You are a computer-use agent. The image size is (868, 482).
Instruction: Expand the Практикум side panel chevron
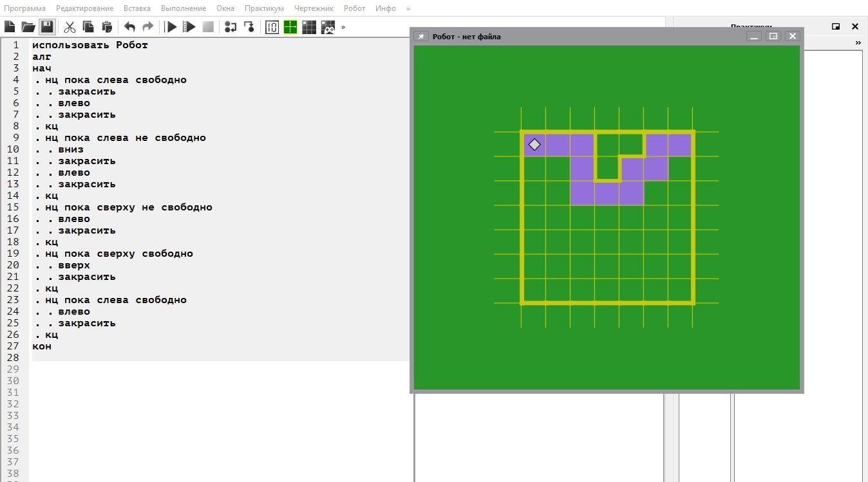pos(858,42)
